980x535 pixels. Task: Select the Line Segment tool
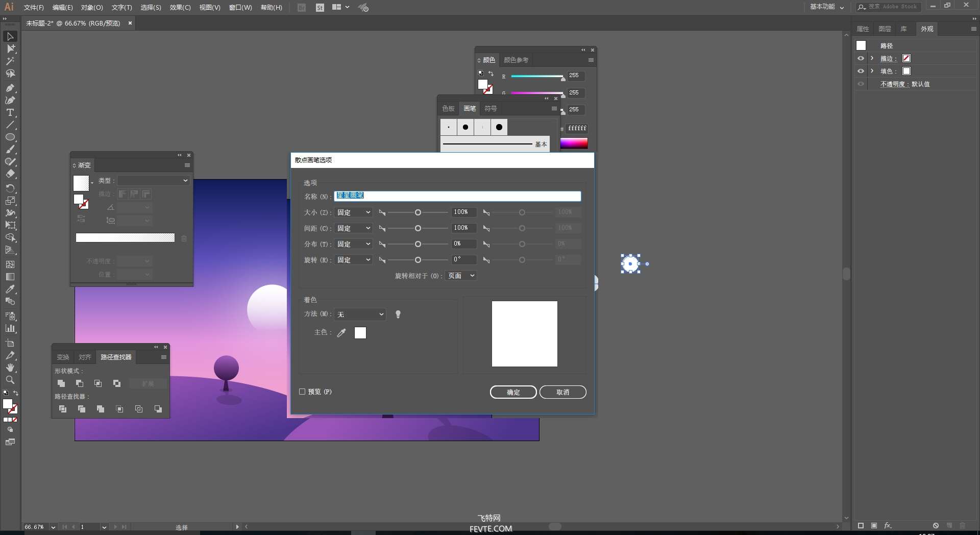pyautogui.click(x=10, y=125)
